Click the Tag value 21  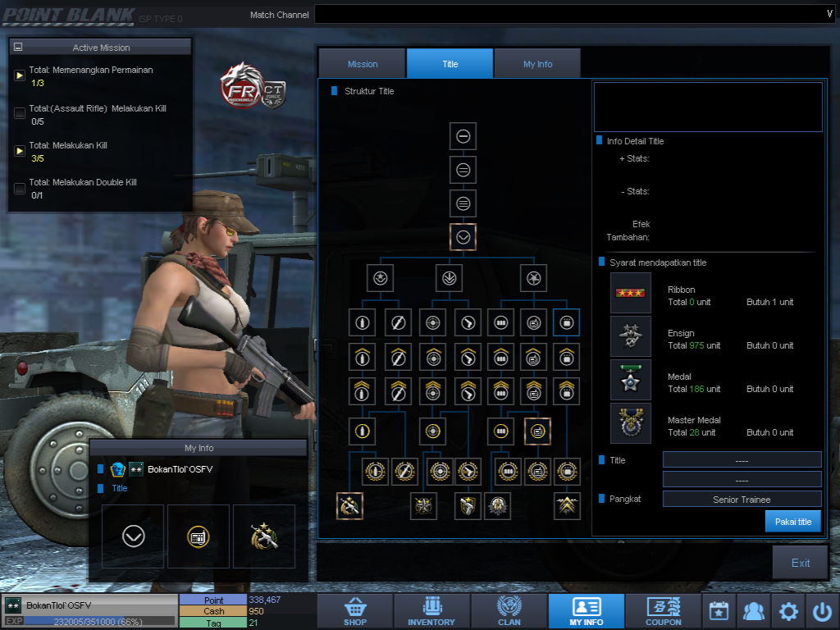(x=253, y=623)
